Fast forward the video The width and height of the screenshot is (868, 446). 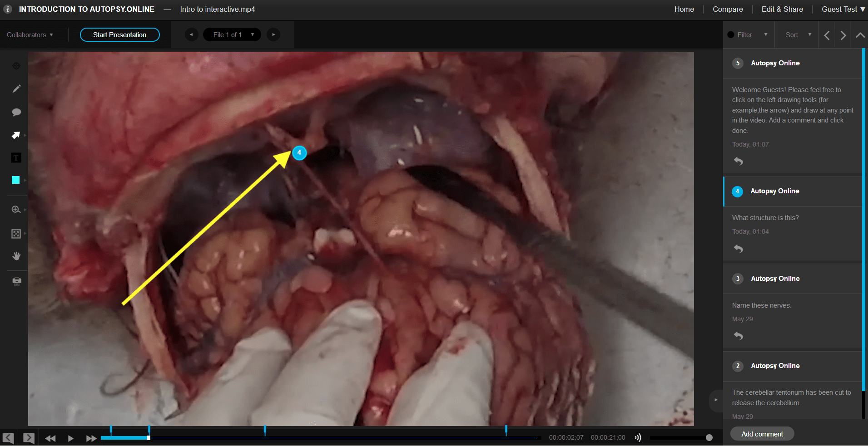pos(91,438)
